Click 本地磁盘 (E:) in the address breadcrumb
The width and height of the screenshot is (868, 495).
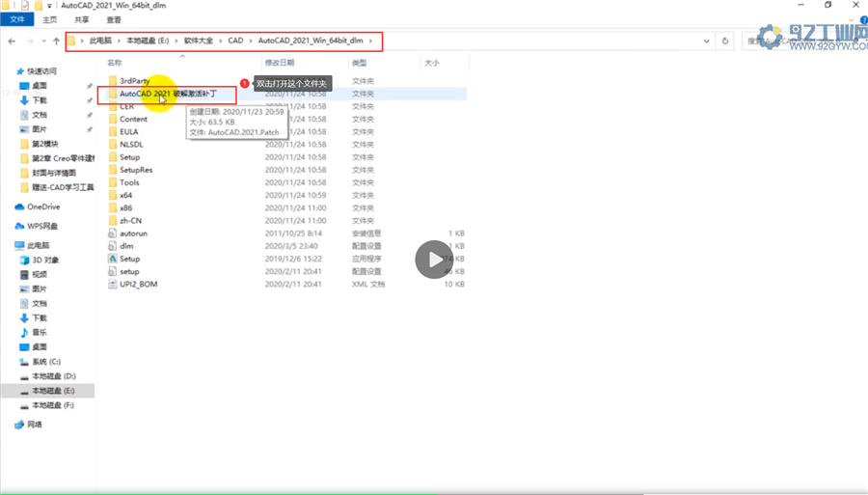tap(148, 41)
